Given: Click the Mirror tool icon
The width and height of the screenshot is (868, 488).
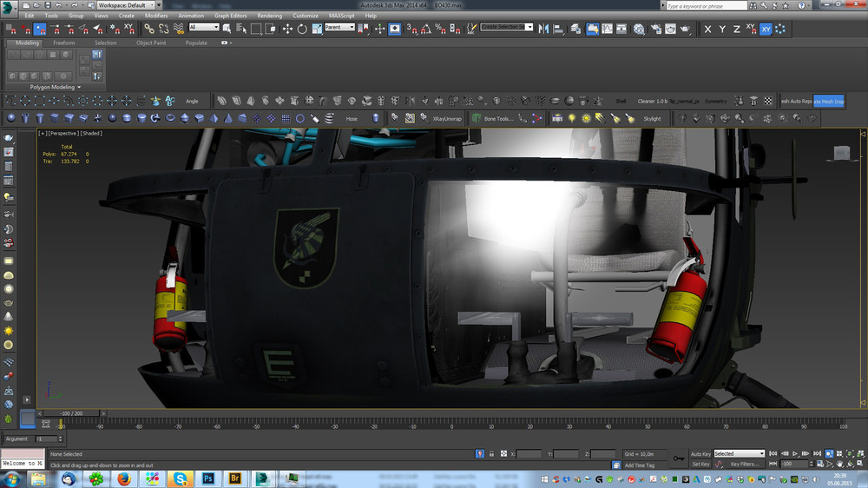Looking at the screenshot, I should click(543, 29).
